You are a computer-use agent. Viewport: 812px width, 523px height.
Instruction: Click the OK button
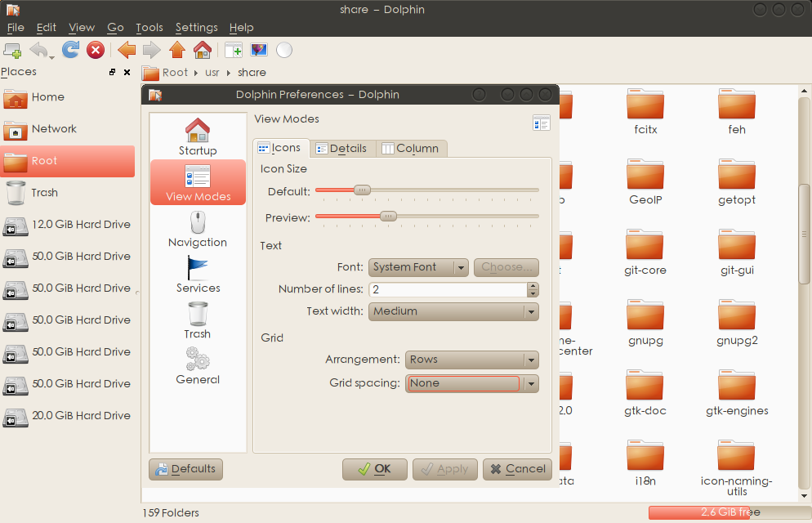coord(374,469)
